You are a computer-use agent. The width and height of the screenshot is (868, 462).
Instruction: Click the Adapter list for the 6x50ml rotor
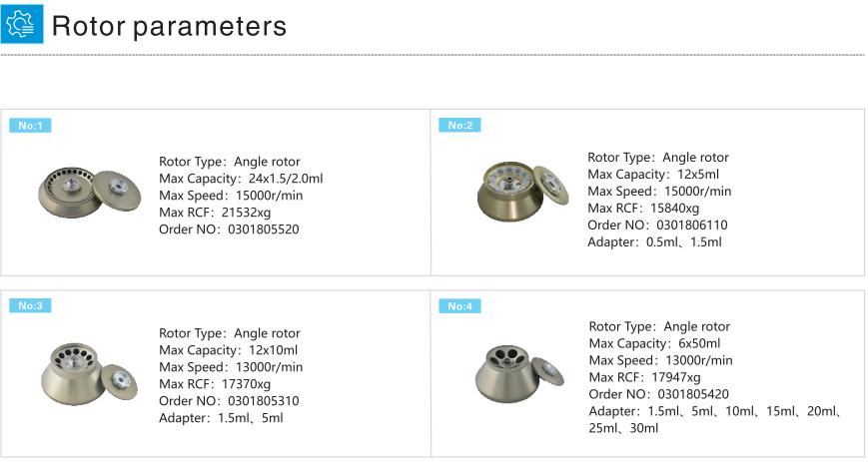(716, 419)
